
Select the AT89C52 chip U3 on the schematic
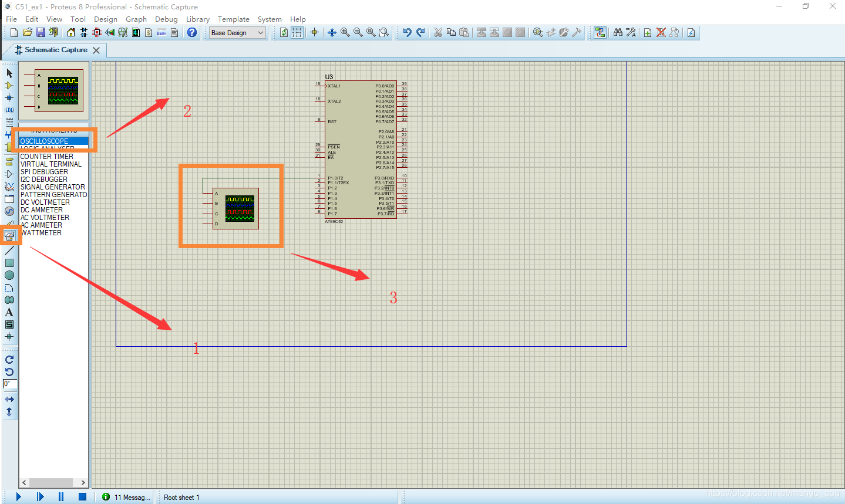(361, 150)
